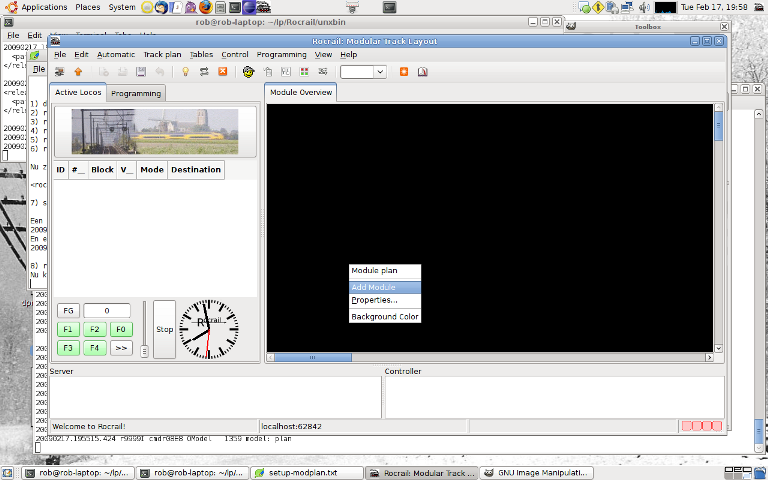Click the connect-to-server icon in the toolbar
768x480 pixels.
60,72
